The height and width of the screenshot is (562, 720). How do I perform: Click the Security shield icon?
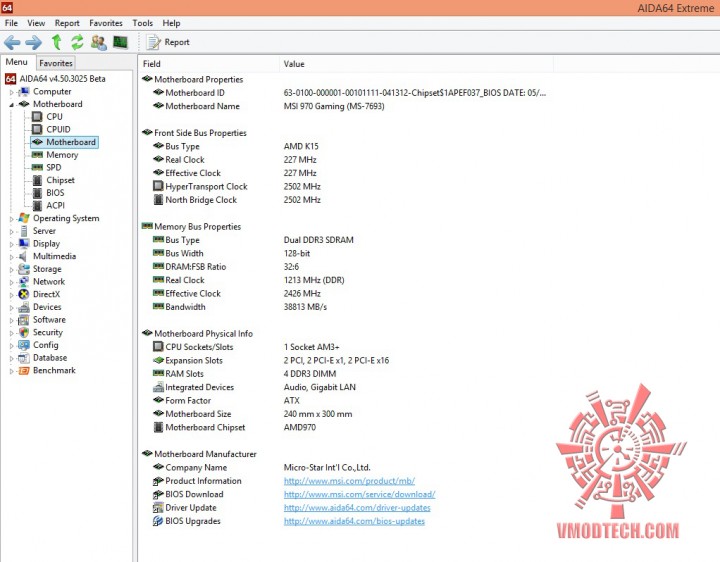coord(24,332)
